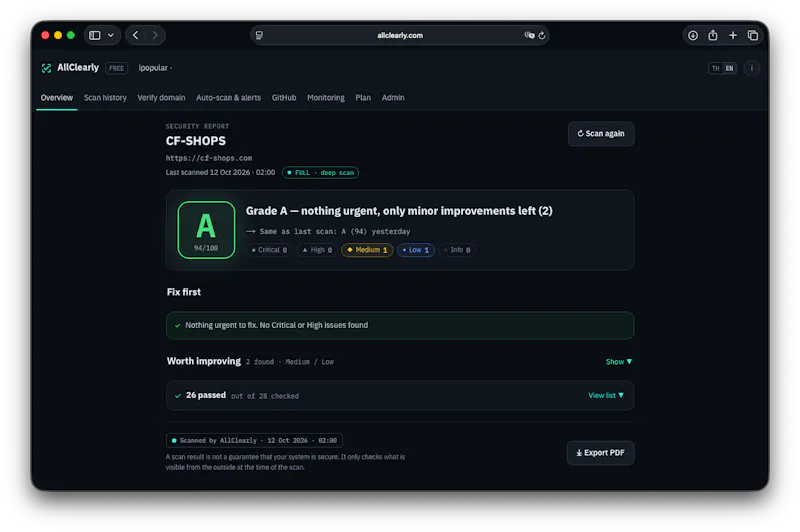Reload the page with the refresh icon
The height and width of the screenshot is (532, 800).
(542, 35)
